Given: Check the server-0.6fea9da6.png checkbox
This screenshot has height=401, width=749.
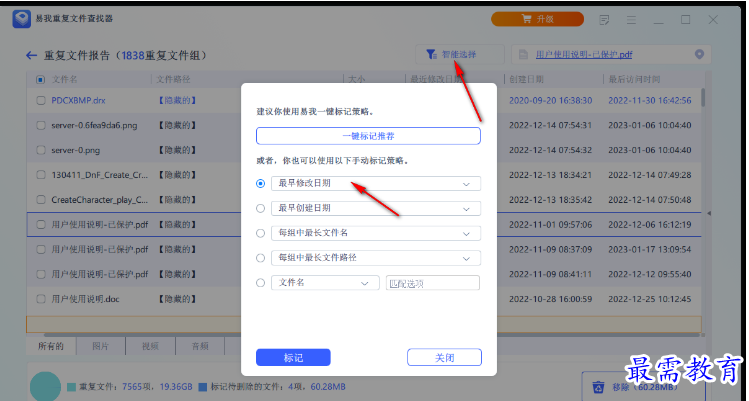Looking at the screenshot, I should pyautogui.click(x=41, y=125).
